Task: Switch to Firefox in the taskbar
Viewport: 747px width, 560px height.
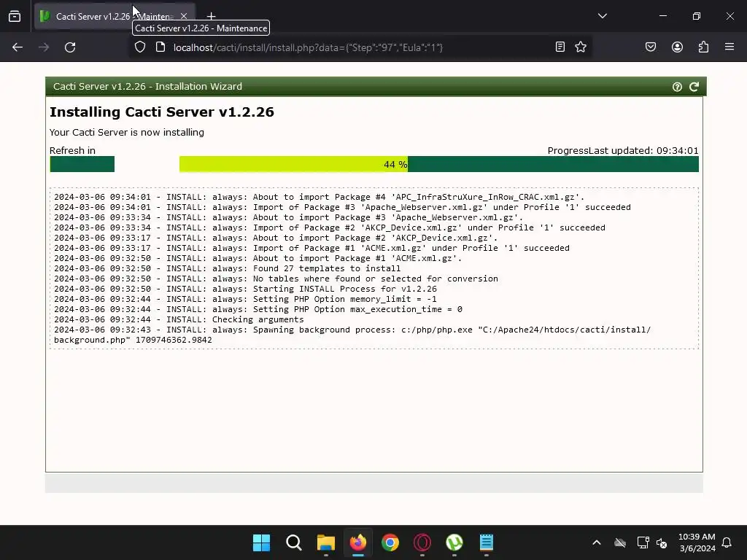Action: tap(357, 542)
